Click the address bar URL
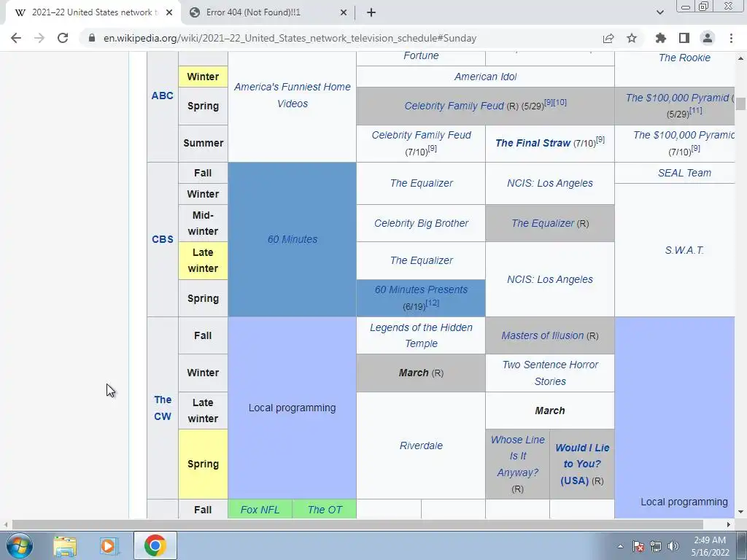 (290, 38)
